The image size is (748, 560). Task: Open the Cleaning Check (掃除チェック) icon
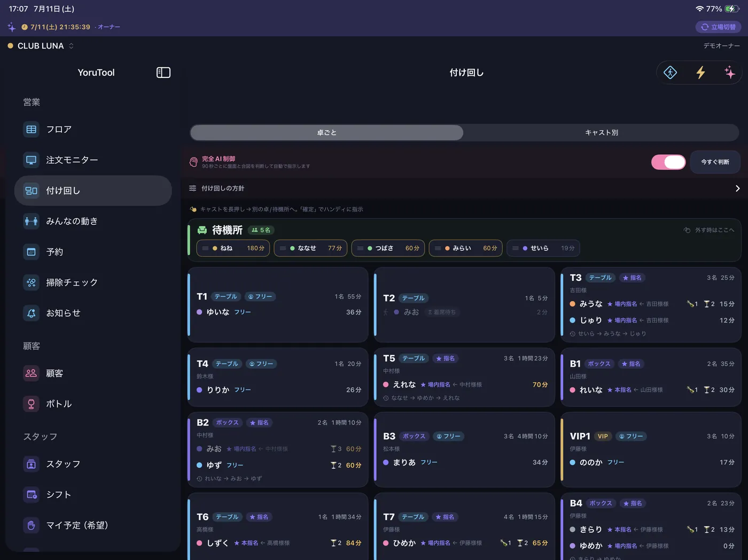32,282
